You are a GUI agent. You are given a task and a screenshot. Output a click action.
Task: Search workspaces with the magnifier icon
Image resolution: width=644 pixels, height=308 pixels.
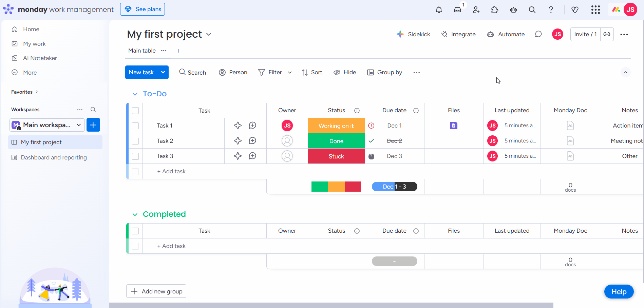(x=93, y=110)
